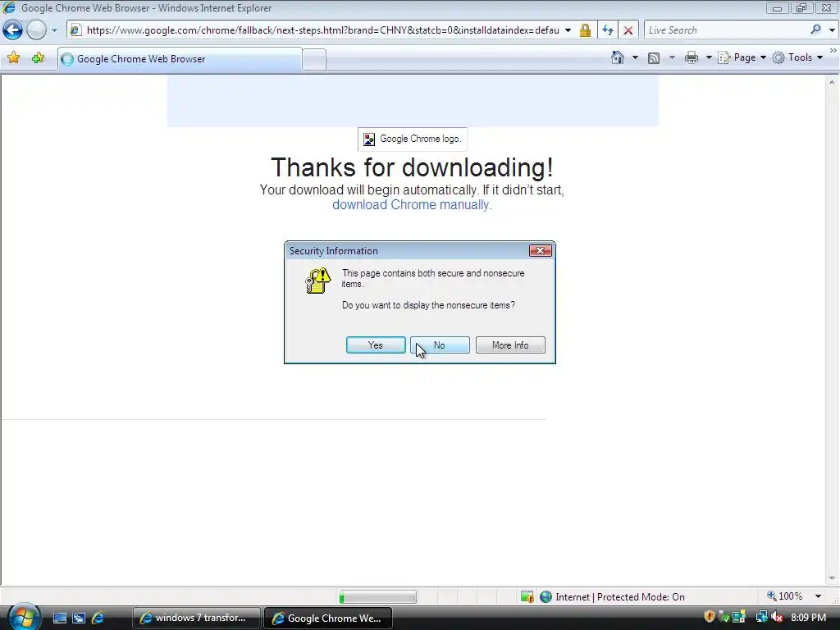Click Yes in Security Information dialog
The height and width of the screenshot is (630, 840).
[376, 345]
